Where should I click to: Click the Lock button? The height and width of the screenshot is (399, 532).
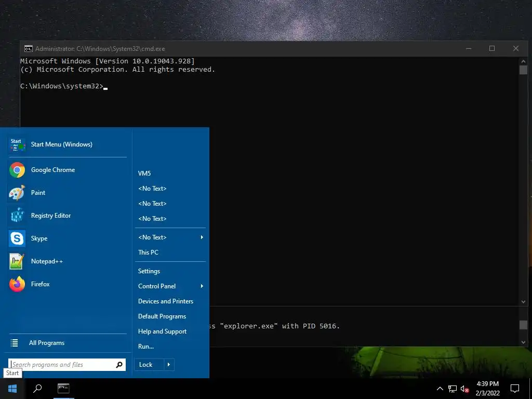click(x=149, y=365)
